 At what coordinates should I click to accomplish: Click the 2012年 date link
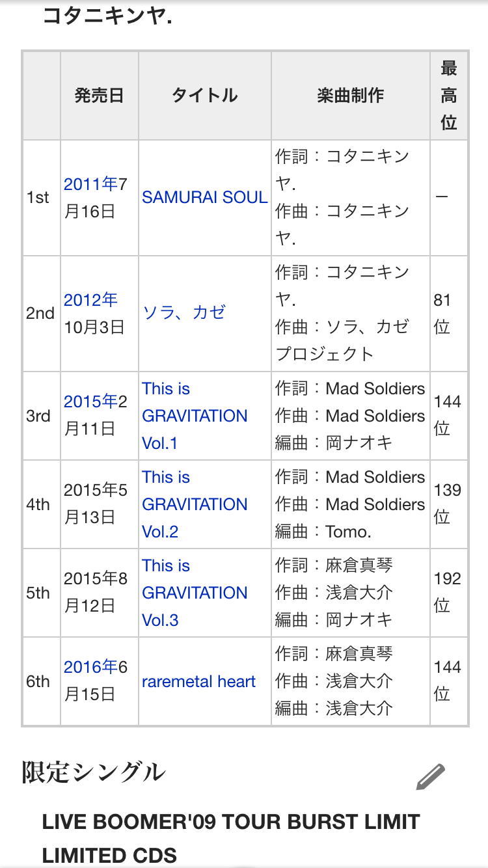90,299
